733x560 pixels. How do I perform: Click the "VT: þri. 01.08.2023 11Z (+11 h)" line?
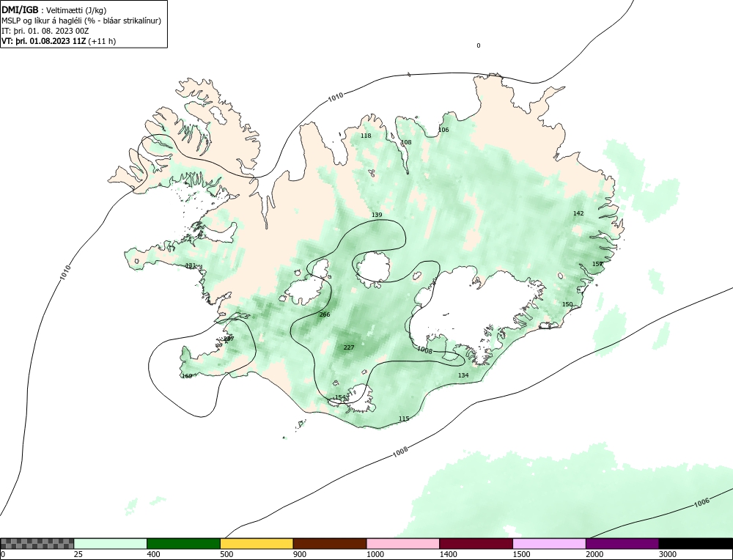[x=59, y=40]
